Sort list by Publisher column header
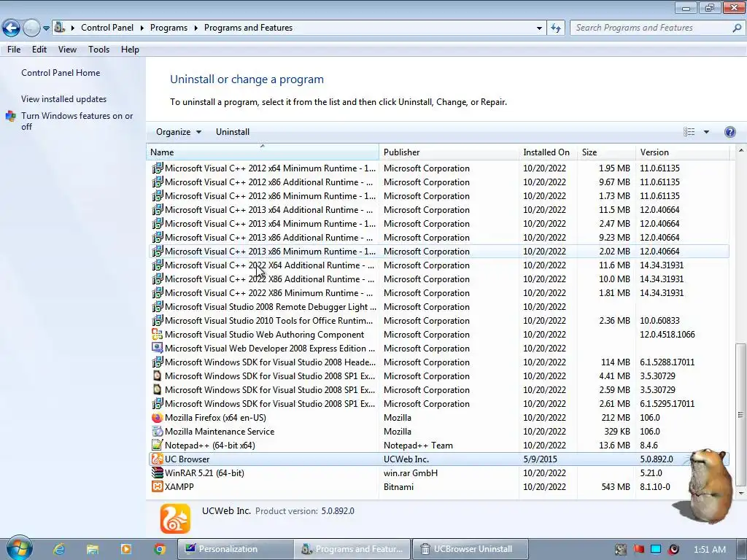This screenshot has height=560, width=747. click(x=449, y=152)
